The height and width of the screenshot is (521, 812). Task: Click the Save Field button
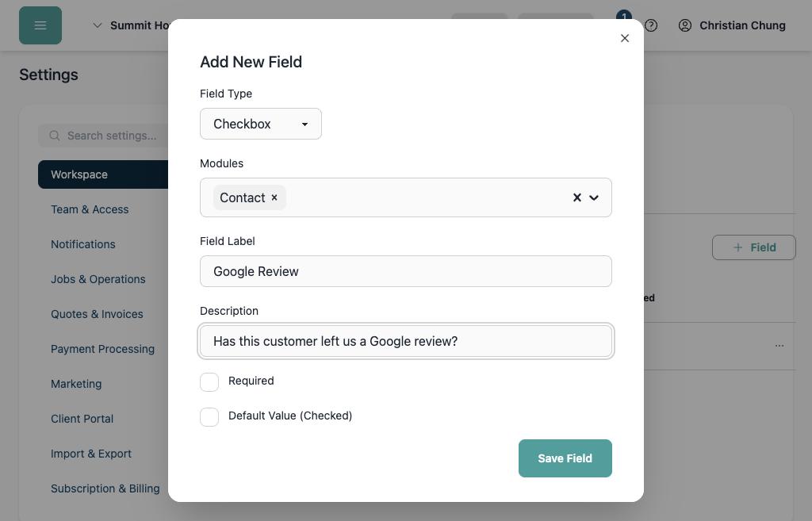565,458
